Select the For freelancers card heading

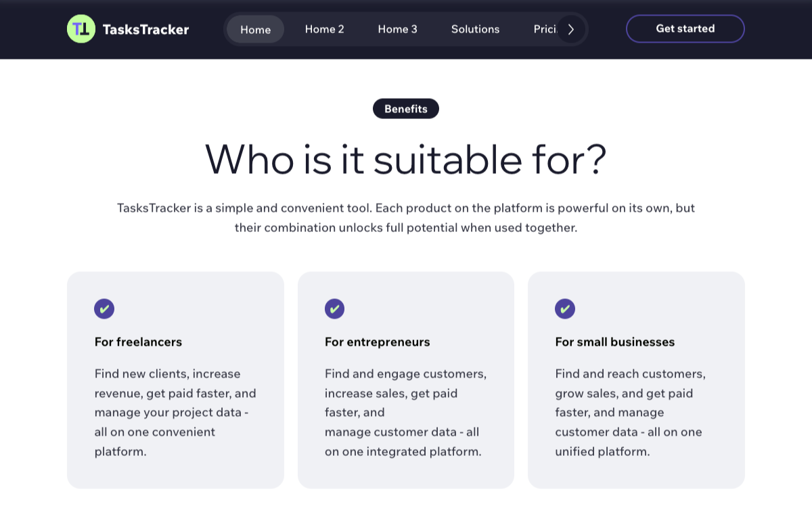(x=138, y=342)
